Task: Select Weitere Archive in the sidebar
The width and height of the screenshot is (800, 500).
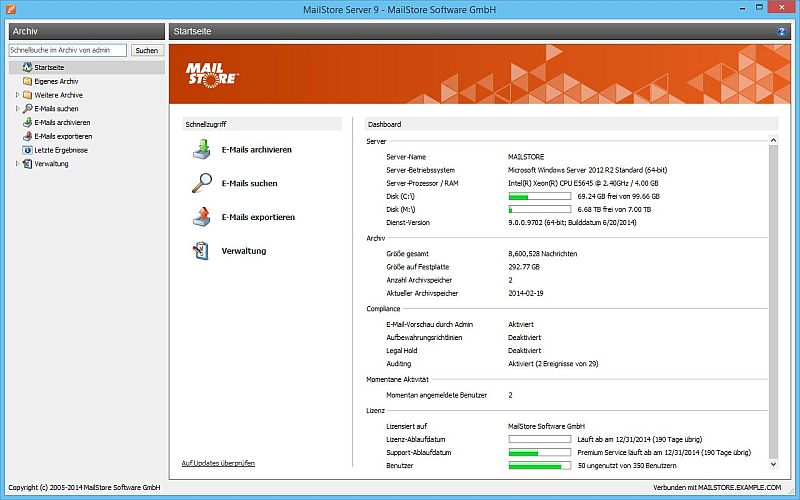Action: point(58,95)
